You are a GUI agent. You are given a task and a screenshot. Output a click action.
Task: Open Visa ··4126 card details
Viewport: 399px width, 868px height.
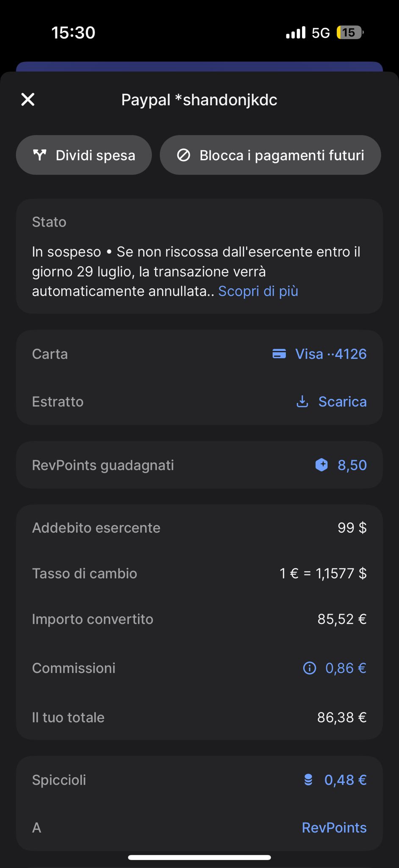coord(330,354)
